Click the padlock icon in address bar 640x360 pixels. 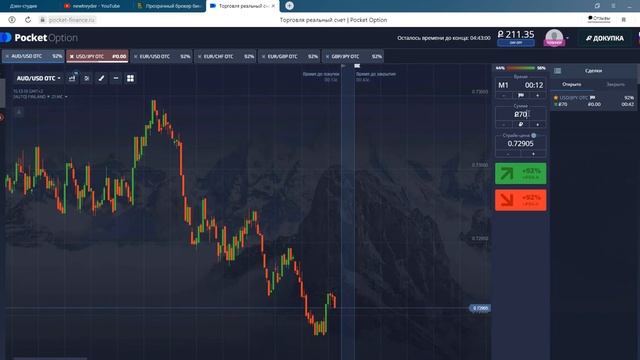pos(42,20)
